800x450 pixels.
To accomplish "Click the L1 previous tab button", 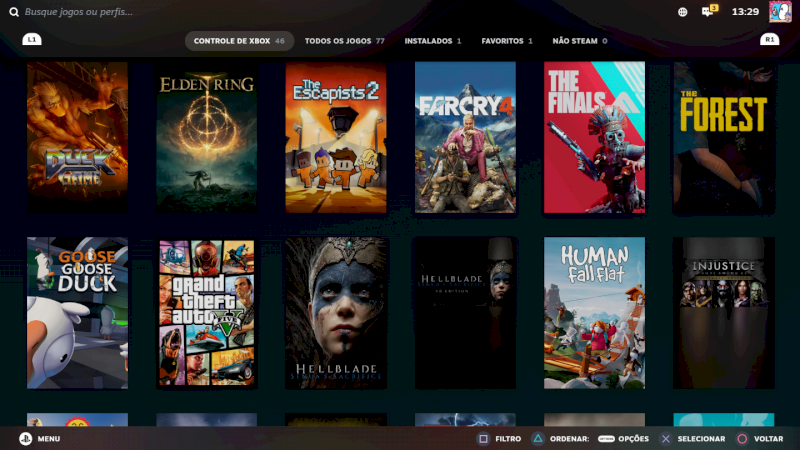I will click(32, 39).
